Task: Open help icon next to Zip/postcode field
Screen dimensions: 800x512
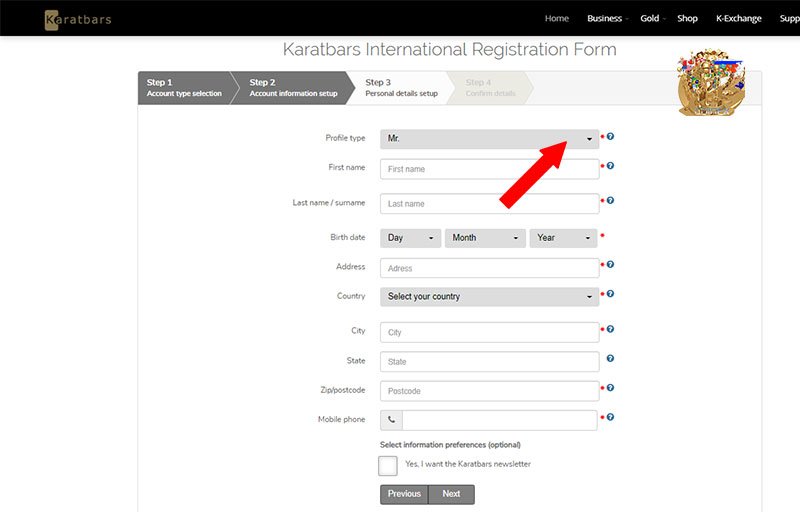Action: click(610, 388)
